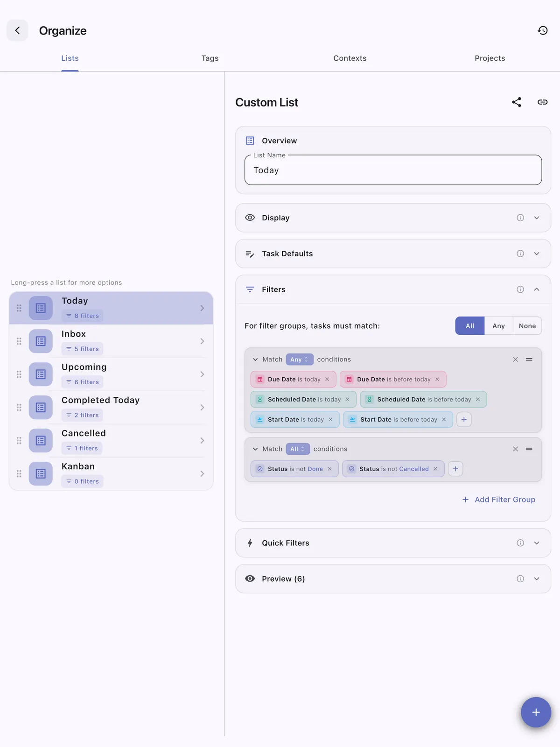Switch to the Lists tab

pyautogui.click(x=70, y=58)
